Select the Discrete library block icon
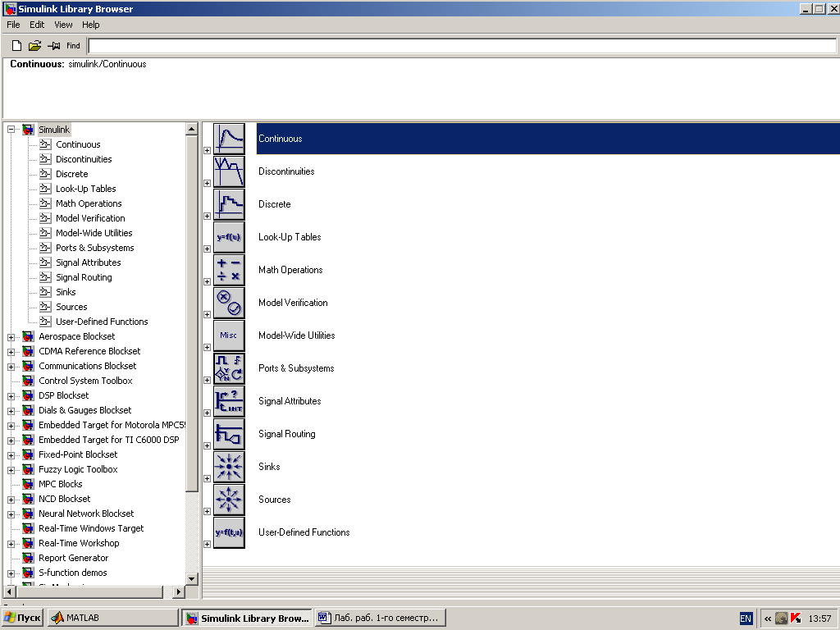The width and height of the screenshot is (840, 630). (230, 204)
